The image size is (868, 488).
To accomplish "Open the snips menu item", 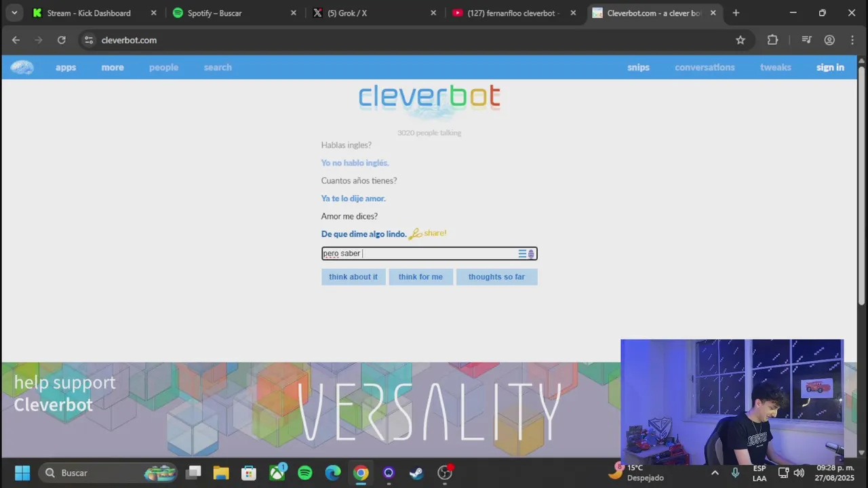I will (638, 67).
